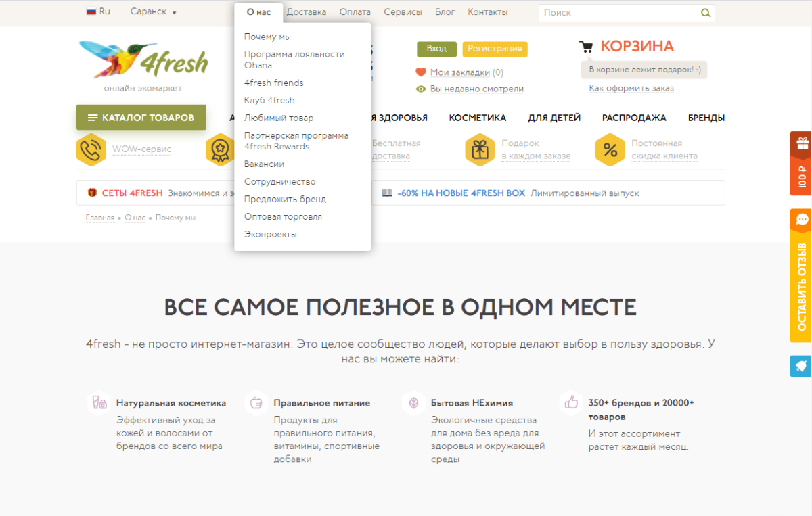Viewport: 812px width, 516px height.
Task: Select Сотрудничество menu item
Action: [279, 181]
